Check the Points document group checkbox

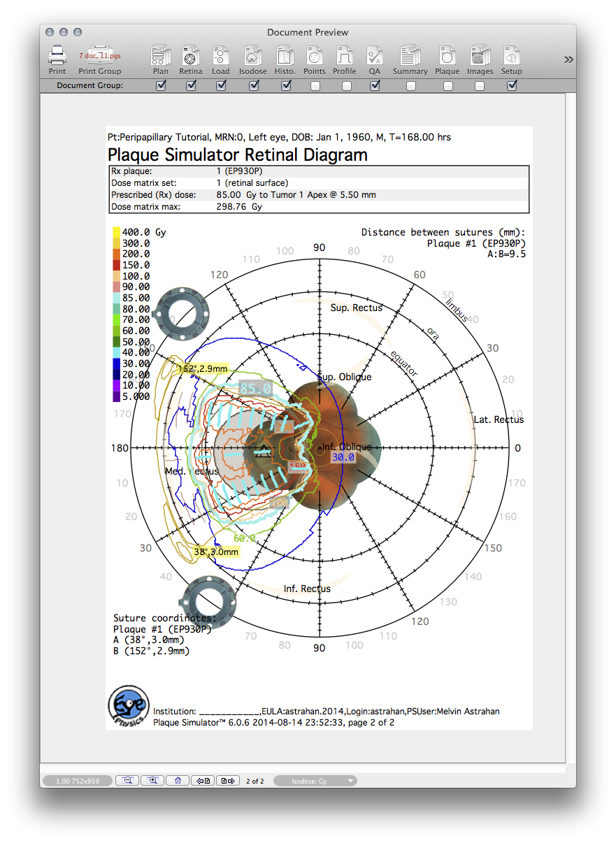click(315, 86)
